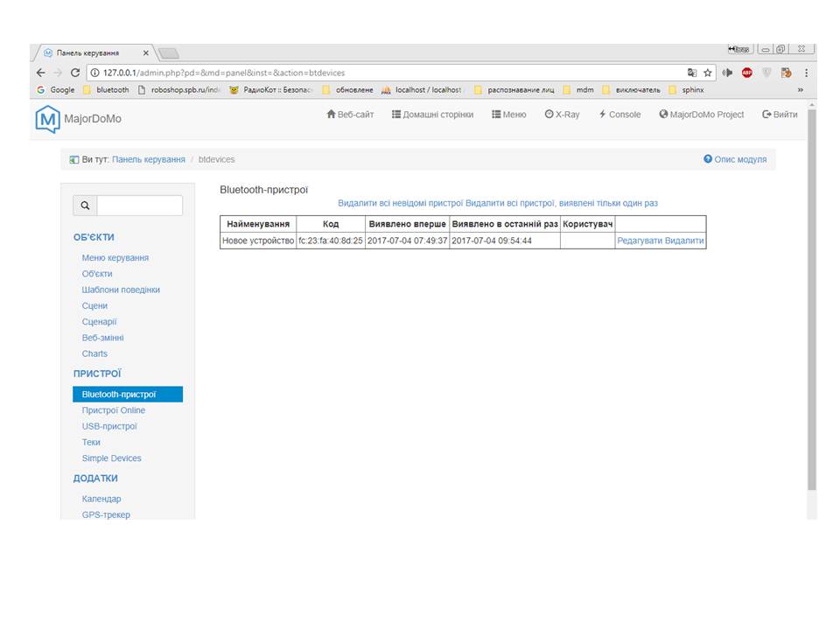The image size is (840, 630).
Task: Open the AdBlock Plus extension icon
Action: click(746, 73)
